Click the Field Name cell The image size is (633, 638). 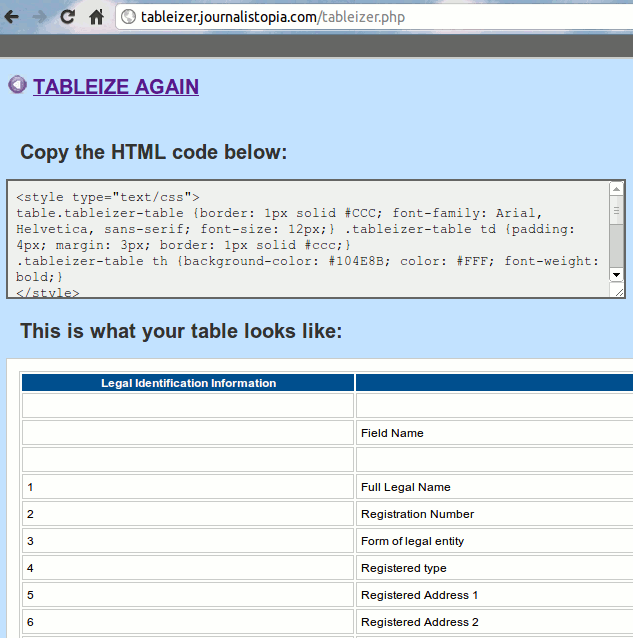494,433
